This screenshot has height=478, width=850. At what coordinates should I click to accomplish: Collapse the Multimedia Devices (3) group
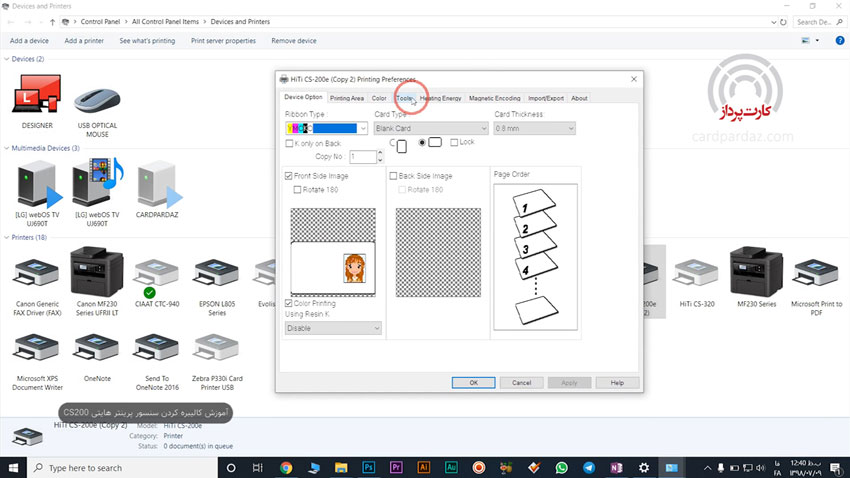tap(7, 148)
